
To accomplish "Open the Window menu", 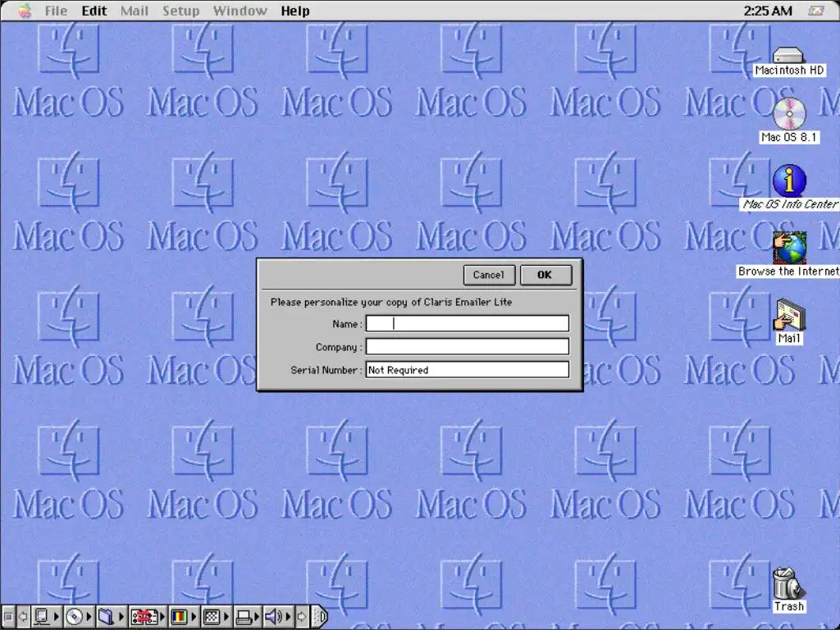I will coord(240,11).
